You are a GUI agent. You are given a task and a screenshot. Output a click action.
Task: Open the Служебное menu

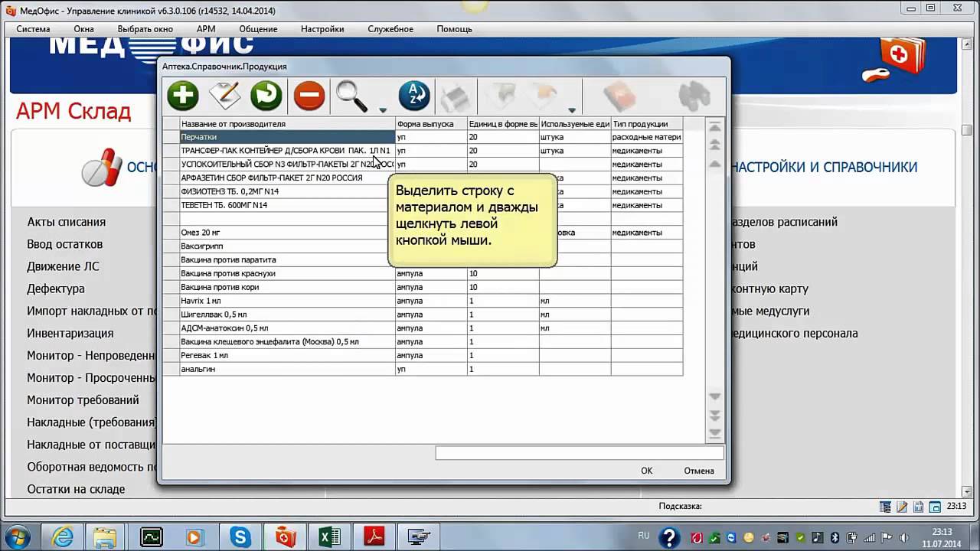(x=390, y=29)
